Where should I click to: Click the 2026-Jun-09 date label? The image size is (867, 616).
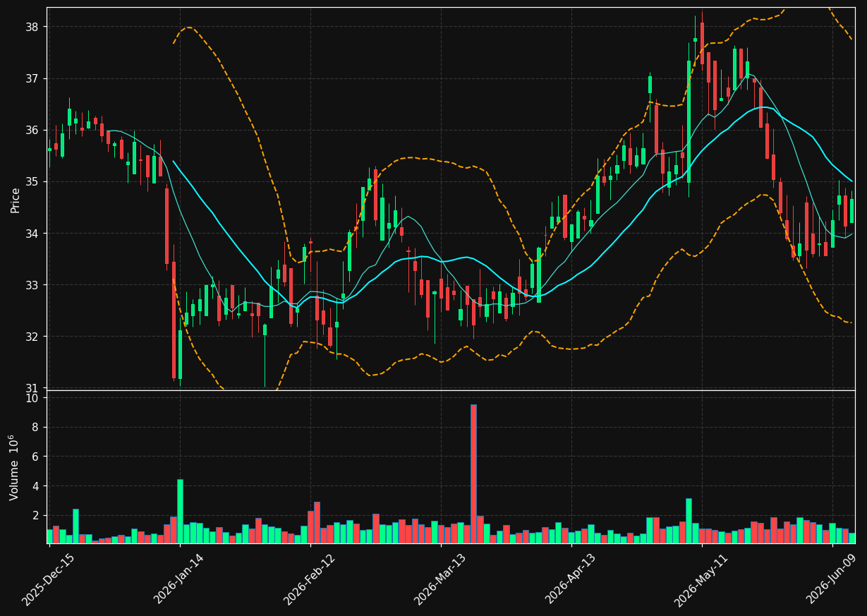pyautogui.click(x=832, y=579)
